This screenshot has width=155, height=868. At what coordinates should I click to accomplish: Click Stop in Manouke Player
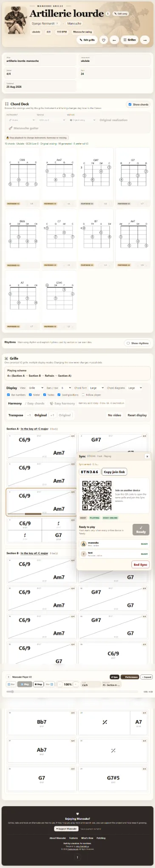tap(39, 684)
